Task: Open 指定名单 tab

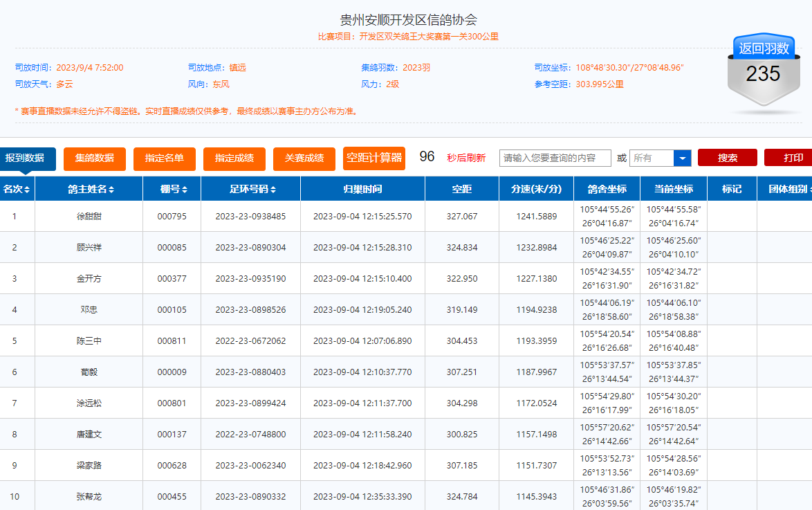Action: (x=164, y=158)
